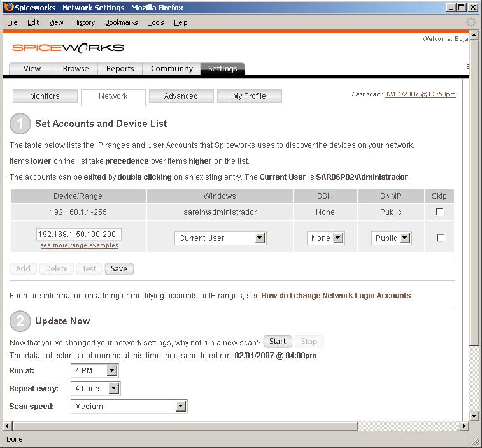This screenshot has width=482, height=448.
Task: Click the Stop scan button
Action: click(x=309, y=342)
